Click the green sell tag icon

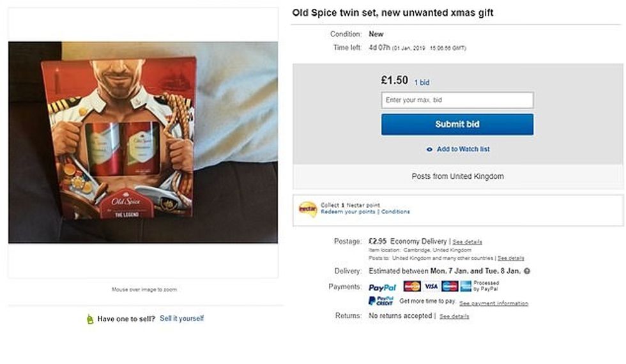[90, 319]
